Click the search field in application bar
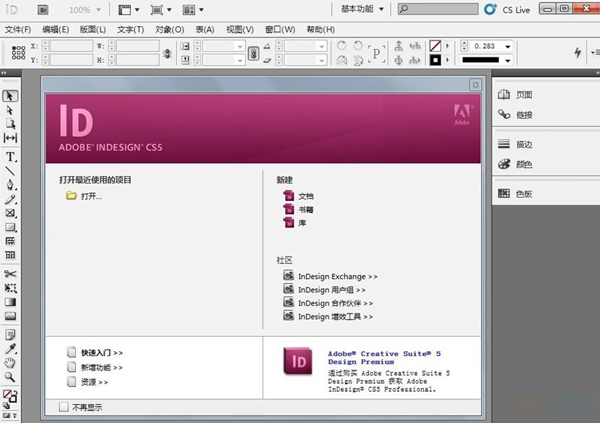 click(x=438, y=9)
